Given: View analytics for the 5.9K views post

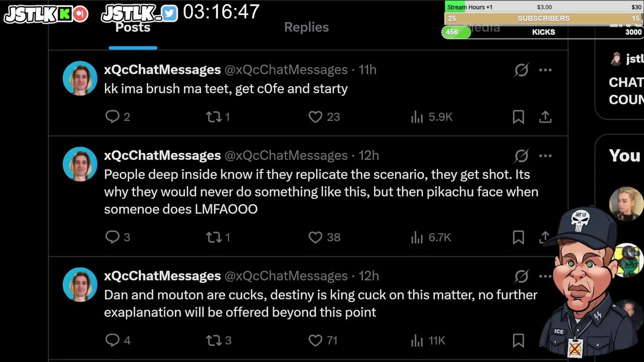Looking at the screenshot, I should point(417,117).
